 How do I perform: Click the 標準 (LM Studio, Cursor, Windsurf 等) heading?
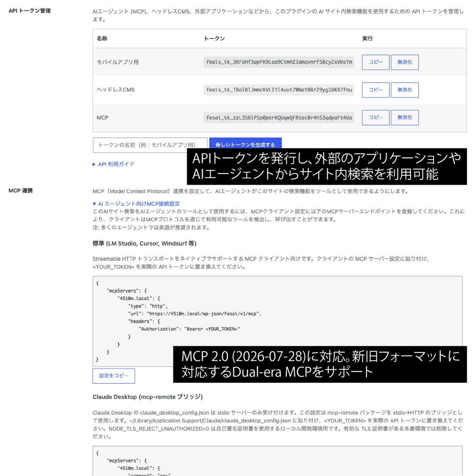pos(144,244)
